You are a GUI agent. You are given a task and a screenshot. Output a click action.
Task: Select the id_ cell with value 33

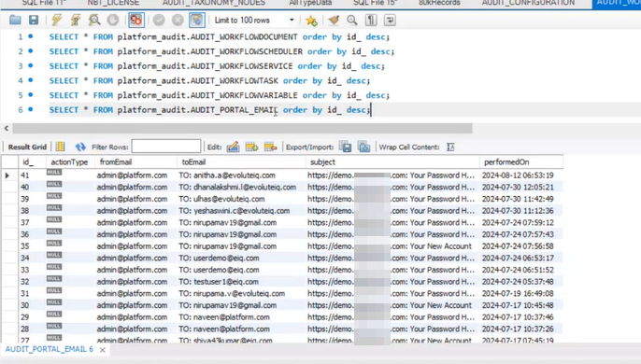[x=33, y=270]
